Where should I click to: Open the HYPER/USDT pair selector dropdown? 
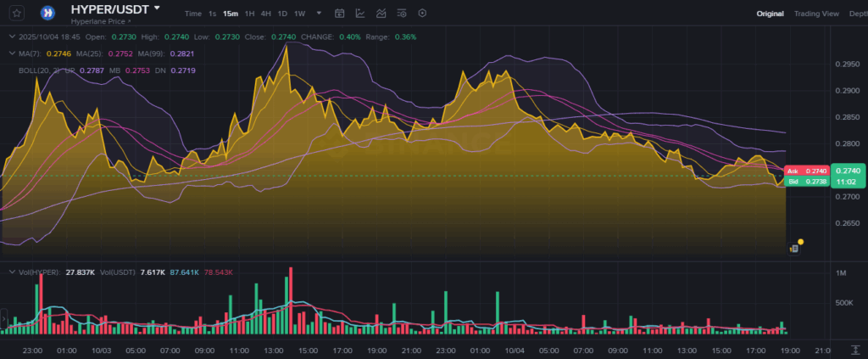coord(157,8)
